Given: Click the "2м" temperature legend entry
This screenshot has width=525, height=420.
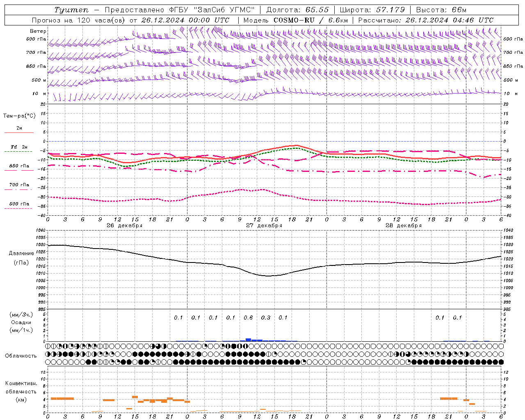Looking at the screenshot, I should click(19, 128).
